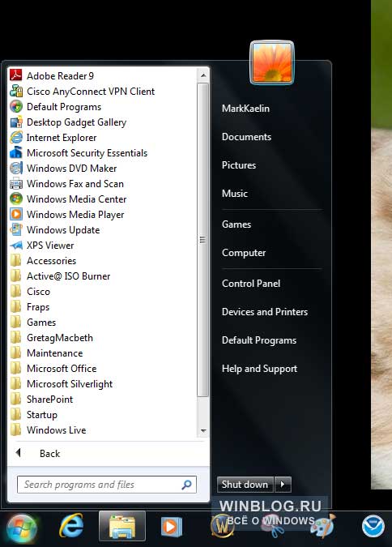This screenshot has height=547, width=392.
Task: Open Pictures library
Action: click(239, 165)
